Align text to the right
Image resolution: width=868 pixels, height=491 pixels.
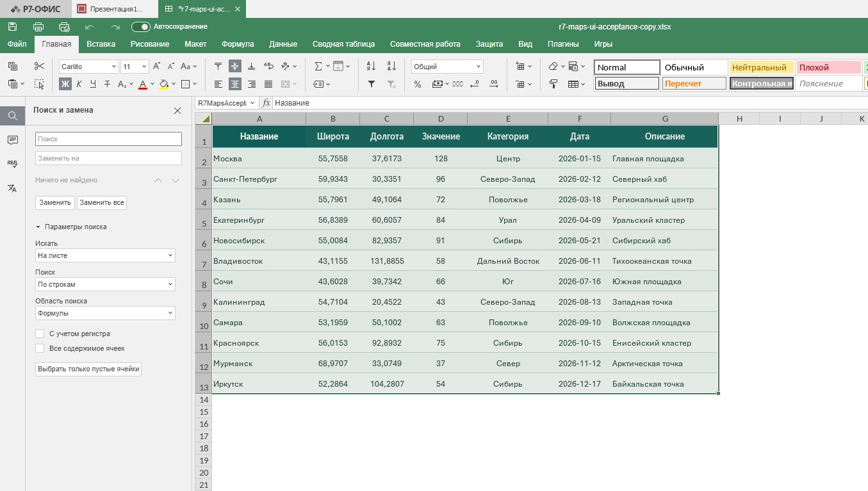[x=252, y=84]
